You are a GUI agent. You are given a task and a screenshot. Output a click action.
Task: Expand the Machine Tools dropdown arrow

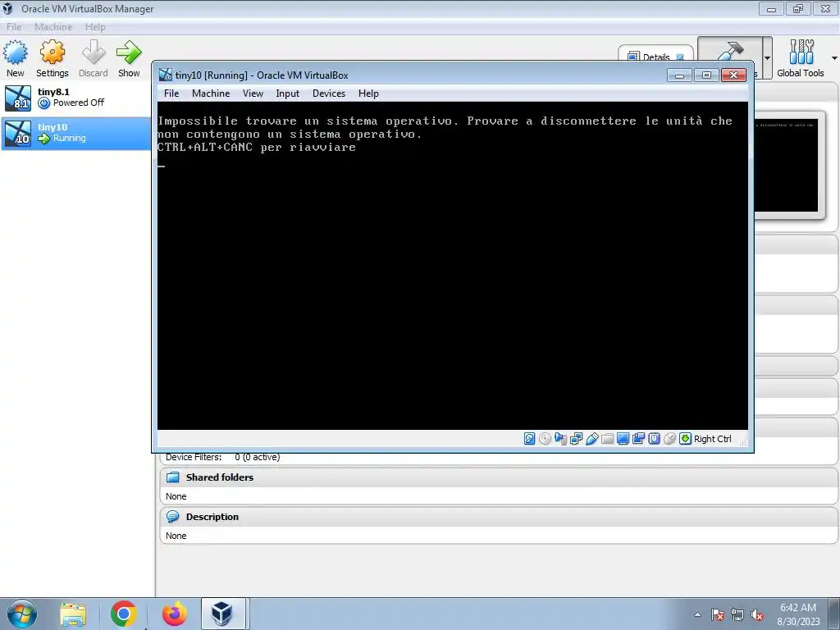[768, 58]
